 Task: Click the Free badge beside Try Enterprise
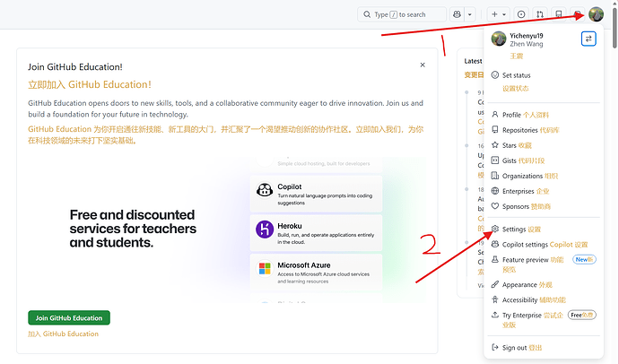(582, 315)
